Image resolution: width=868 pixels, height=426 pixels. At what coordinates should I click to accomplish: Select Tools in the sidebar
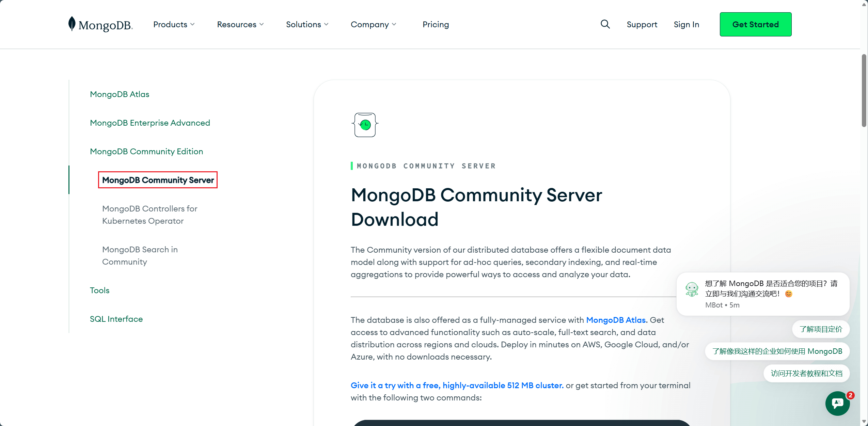click(x=99, y=290)
